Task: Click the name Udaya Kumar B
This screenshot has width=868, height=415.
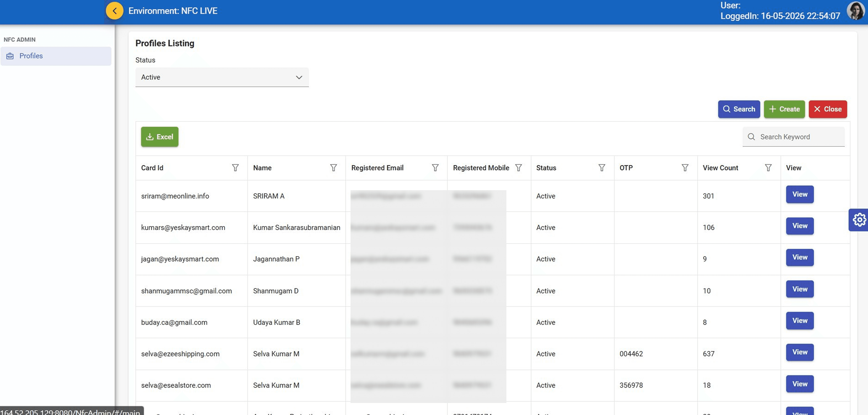Action: [277, 322]
